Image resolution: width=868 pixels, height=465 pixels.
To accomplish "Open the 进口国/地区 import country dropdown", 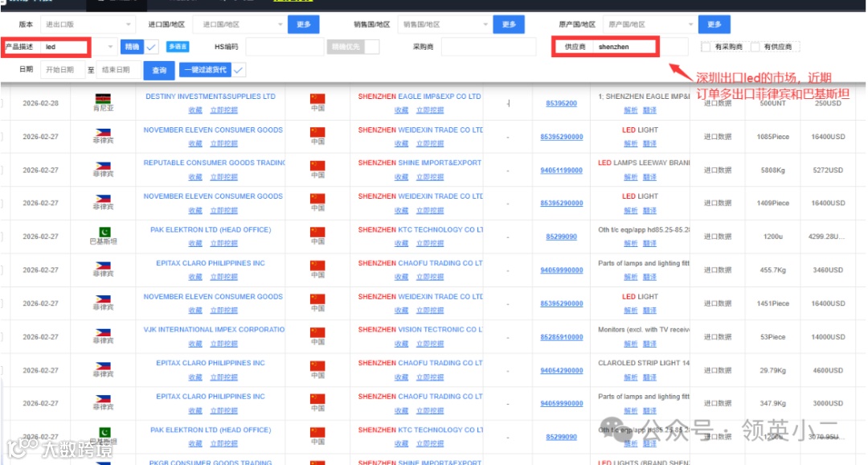I will (240, 24).
